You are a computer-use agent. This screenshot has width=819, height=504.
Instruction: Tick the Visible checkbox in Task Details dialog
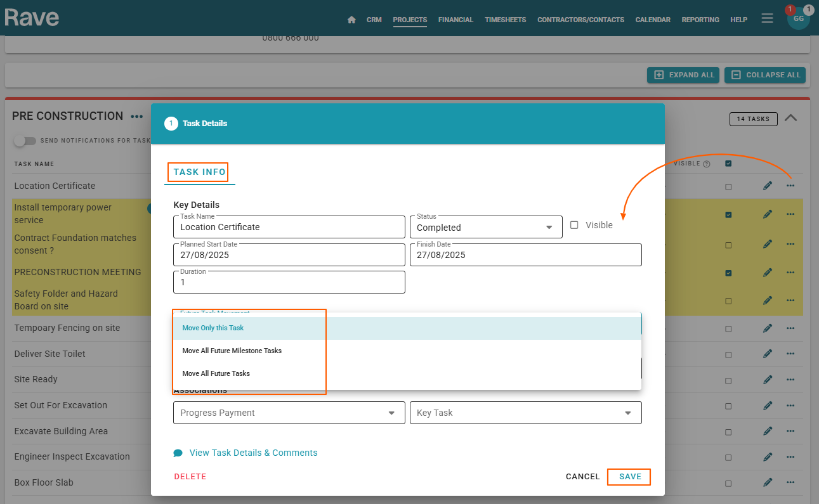pos(574,225)
